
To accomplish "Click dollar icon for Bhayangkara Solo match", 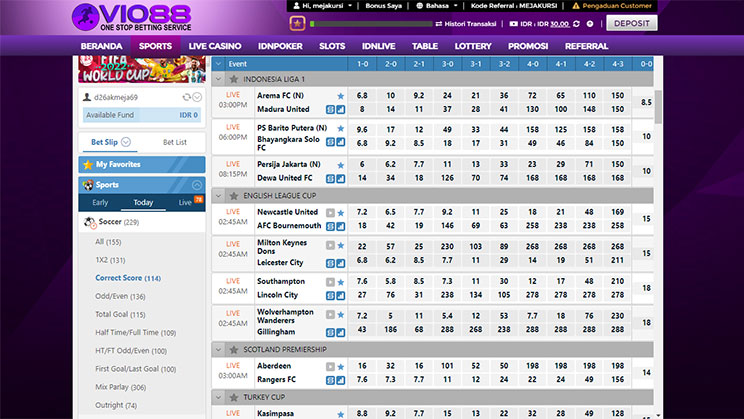I will tap(330, 142).
